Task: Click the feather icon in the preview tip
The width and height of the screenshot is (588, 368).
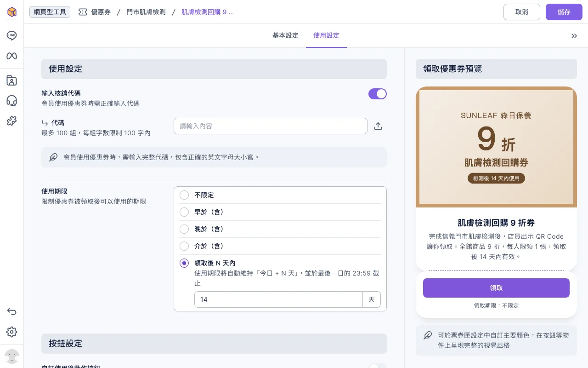Action: pos(428,335)
